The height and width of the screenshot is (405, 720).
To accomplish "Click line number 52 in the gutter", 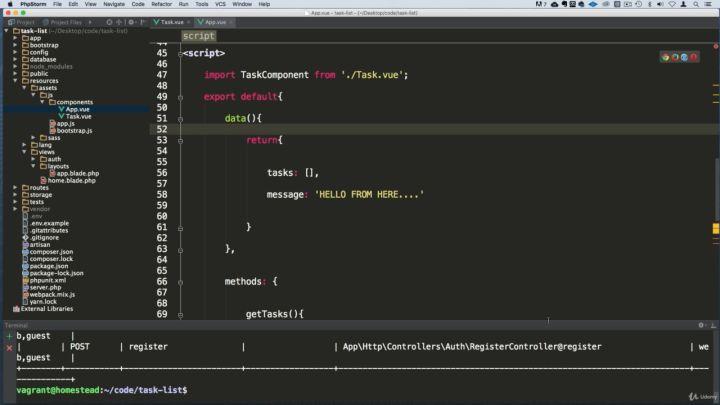I will (162, 129).
